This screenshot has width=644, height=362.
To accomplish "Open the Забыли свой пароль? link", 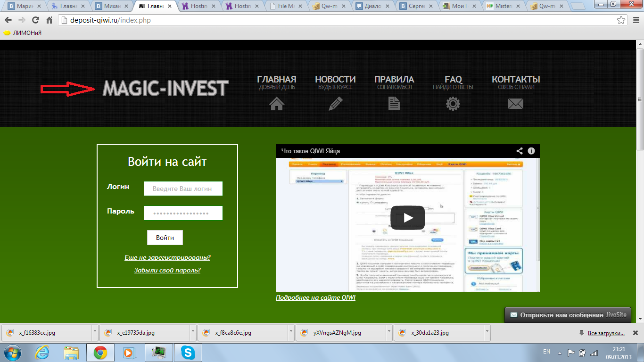I will point(167,270).
